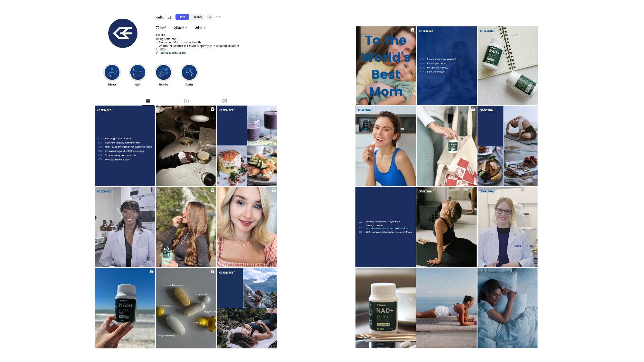
Task: Click the 发消息 message button
Action: coord(197,17)
